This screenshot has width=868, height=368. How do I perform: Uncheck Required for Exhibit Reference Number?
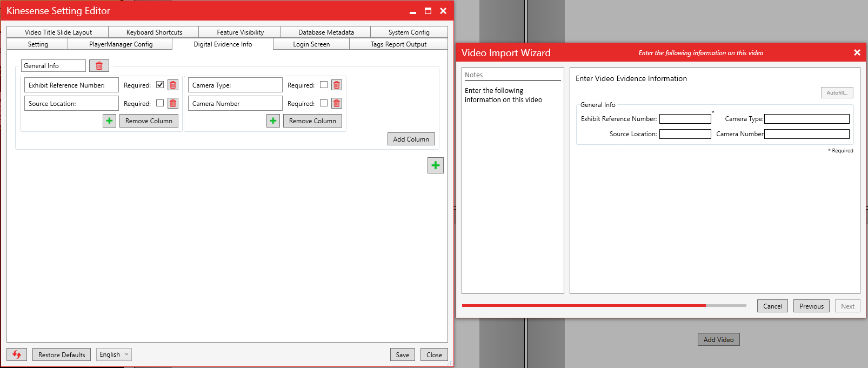click(160, 85)
